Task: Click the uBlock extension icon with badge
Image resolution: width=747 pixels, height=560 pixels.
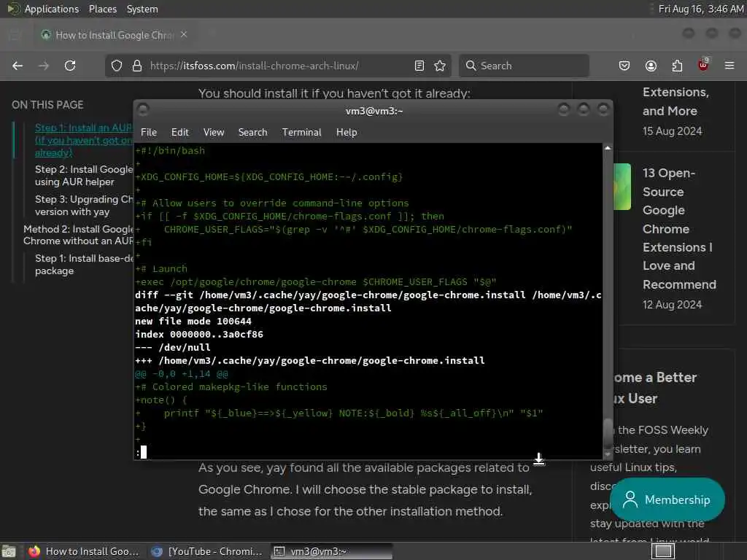Action: (703, 65)
